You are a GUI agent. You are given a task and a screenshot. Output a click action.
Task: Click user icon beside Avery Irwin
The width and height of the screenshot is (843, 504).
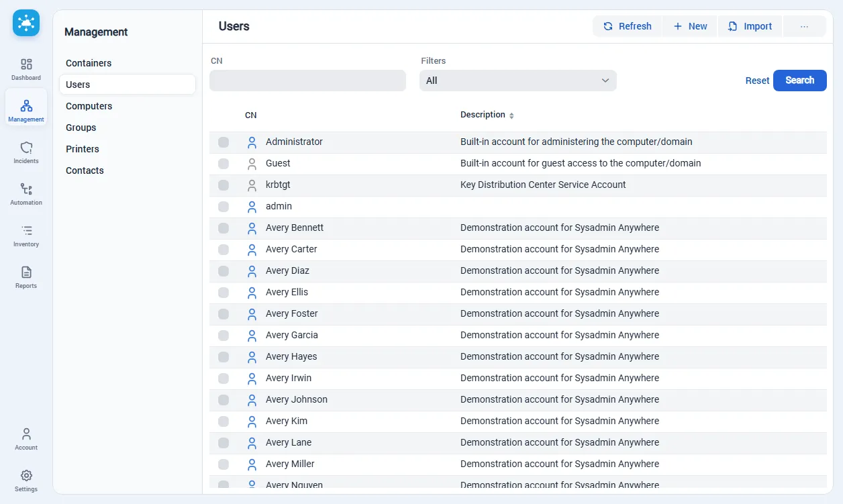pos(252,379)
